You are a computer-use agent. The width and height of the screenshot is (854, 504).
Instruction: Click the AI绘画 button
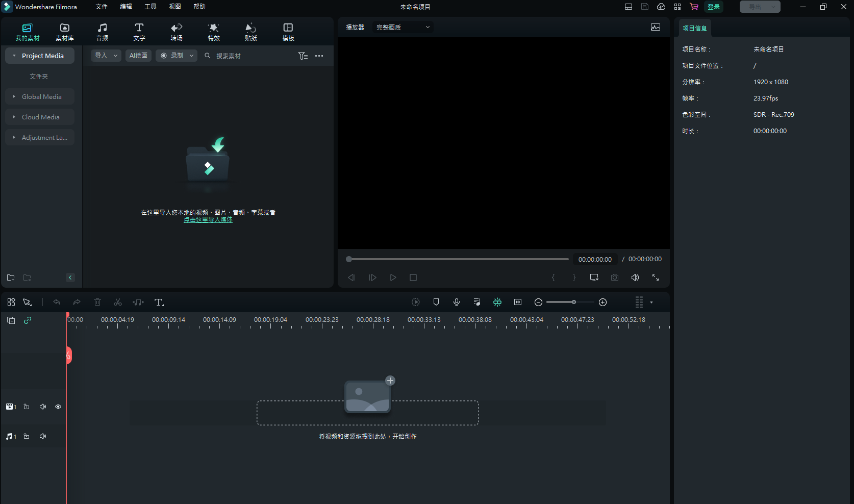pos(138,56)
